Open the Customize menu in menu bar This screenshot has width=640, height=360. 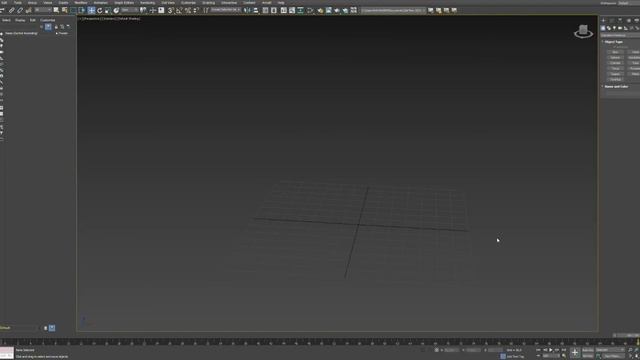pyautogui.click(x=188, y=2)
